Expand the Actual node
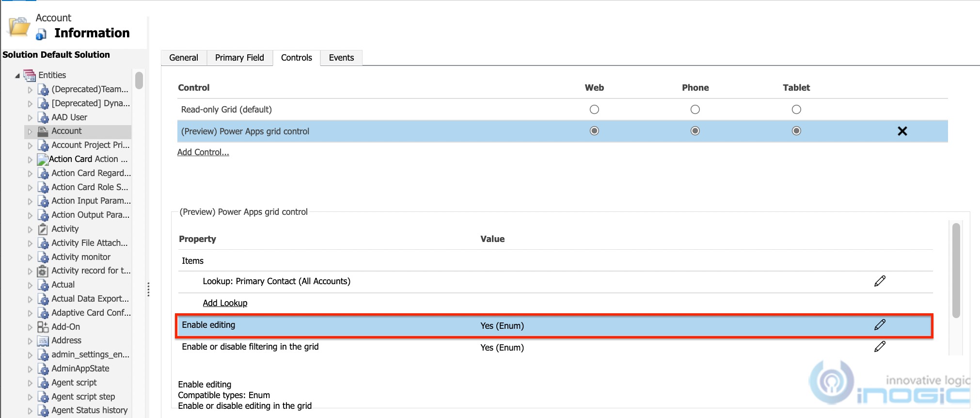Screen dimensions: 980x418 [x=30, y=285]
